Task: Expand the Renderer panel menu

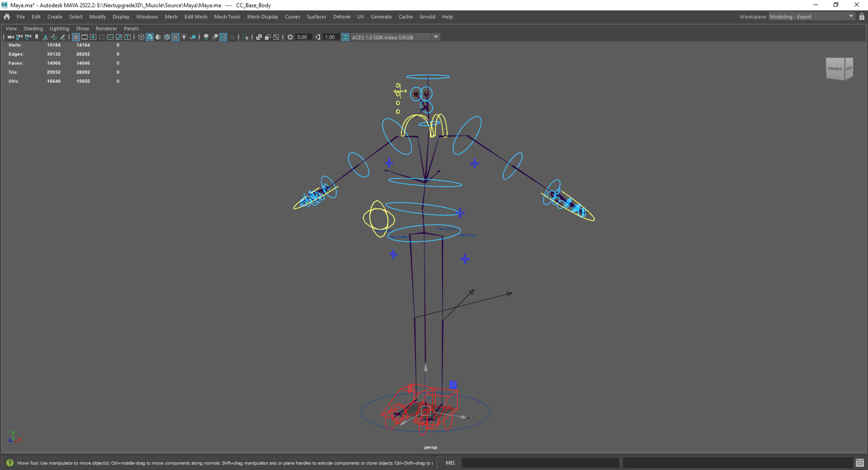Action: pos(106,28)
